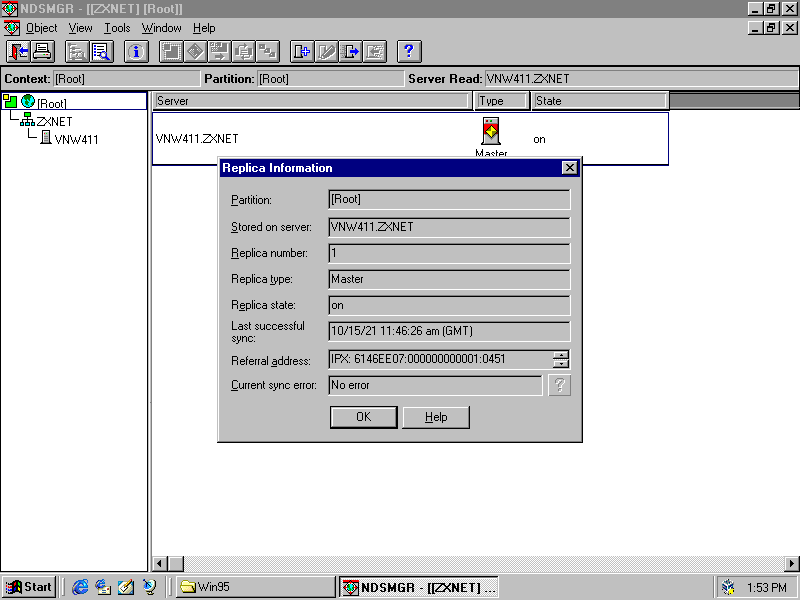The height and width of the screenshot is (600, 800).
Task: Click the Server column header
Action: pos(312,101)
